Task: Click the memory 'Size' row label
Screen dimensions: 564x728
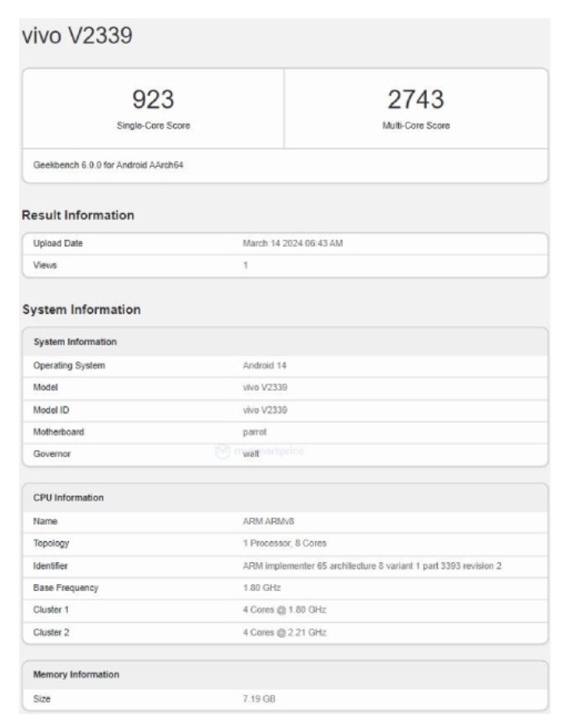Action: pos(42,699)
